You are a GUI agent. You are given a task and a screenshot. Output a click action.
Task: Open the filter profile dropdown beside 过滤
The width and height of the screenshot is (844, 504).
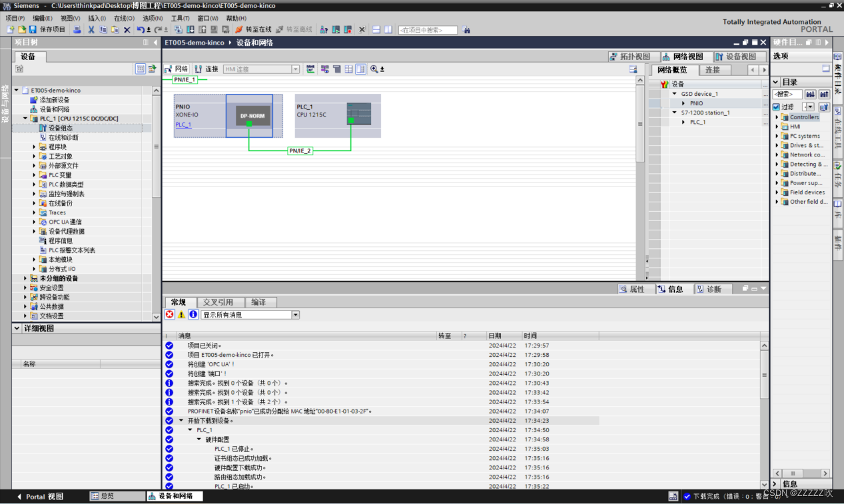tap(809, 107)
